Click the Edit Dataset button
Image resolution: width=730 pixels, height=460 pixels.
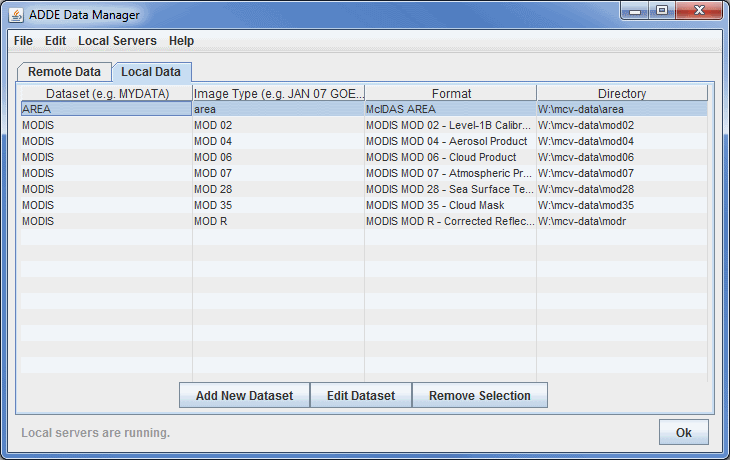(361, 395)
